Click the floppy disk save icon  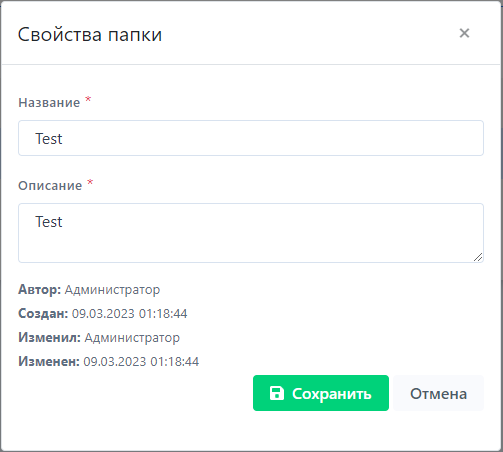pos(277,393)
